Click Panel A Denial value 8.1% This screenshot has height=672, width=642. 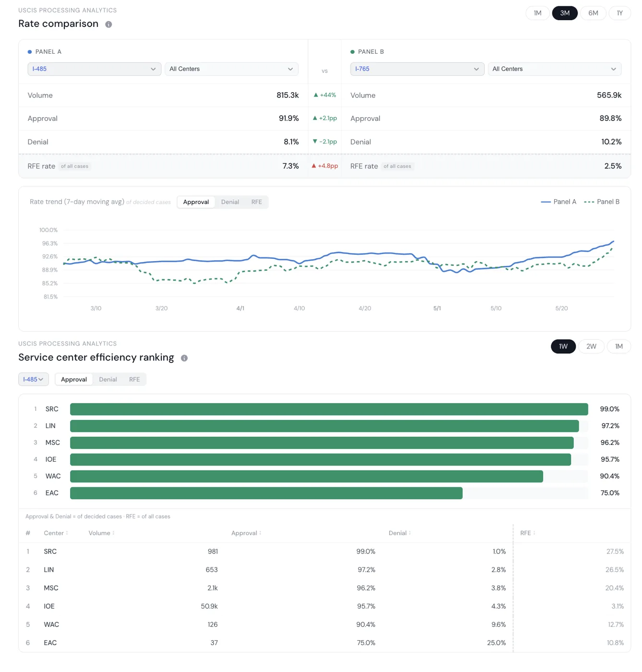coord(291,142)
